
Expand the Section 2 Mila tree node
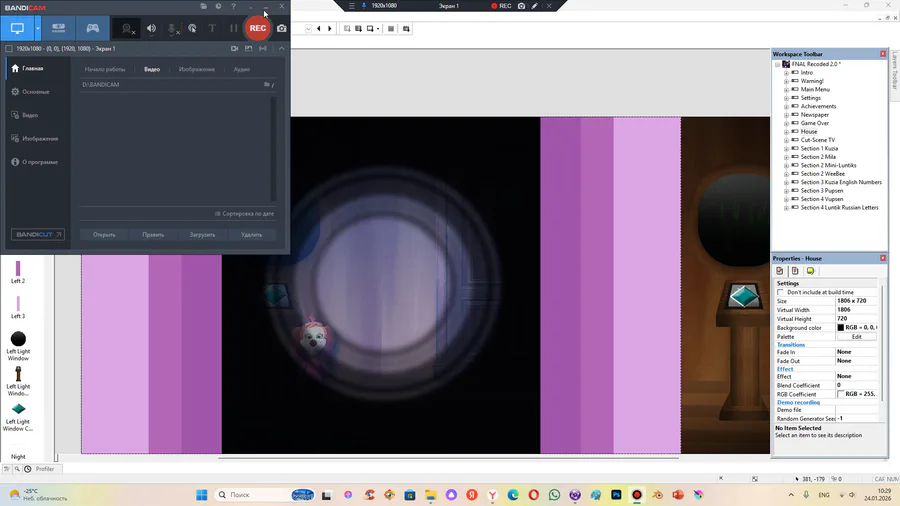click(x=786, y=157)
